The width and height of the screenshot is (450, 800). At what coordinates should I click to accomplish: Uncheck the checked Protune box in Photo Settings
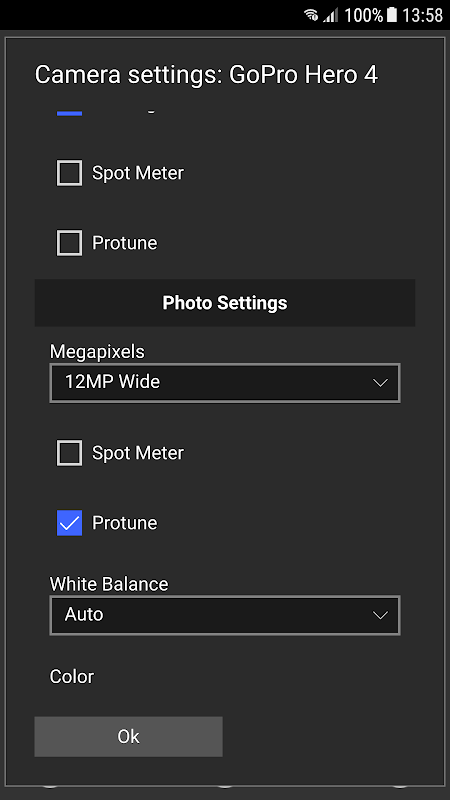click(x=69, y=523)
